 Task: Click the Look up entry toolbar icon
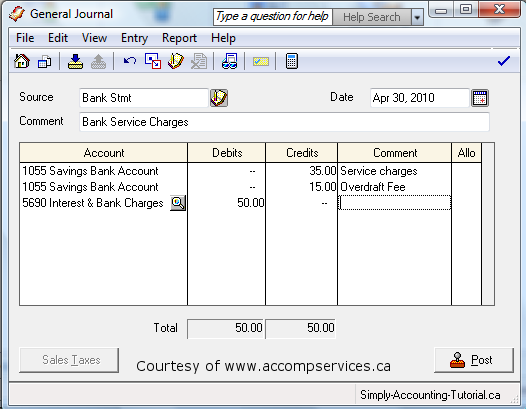(176, 61)
